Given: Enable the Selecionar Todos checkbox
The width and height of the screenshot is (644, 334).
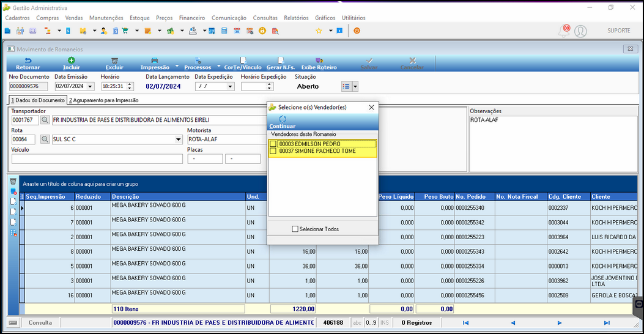Looking at the screenshot, I should (x=295, y=229).
